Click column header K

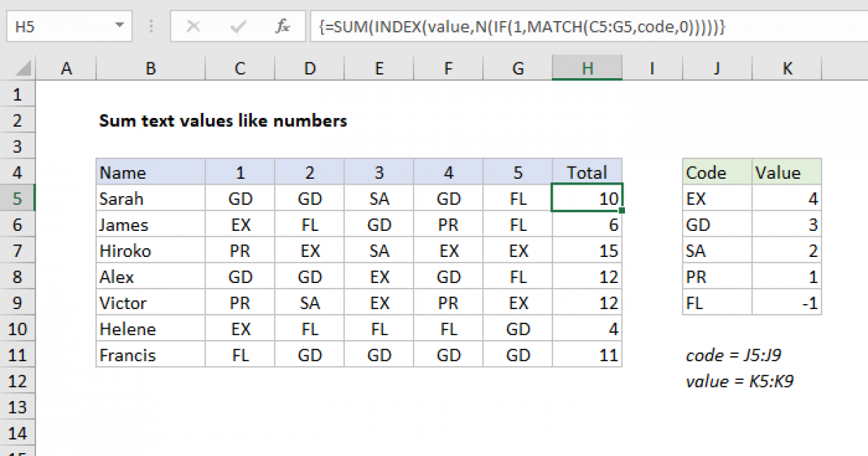pyautogui.click(x=787, y=67)
